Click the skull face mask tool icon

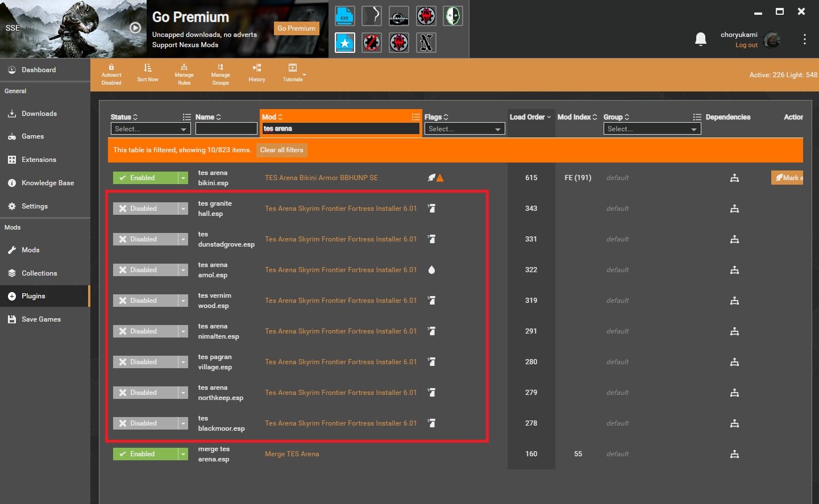[454, 16]
